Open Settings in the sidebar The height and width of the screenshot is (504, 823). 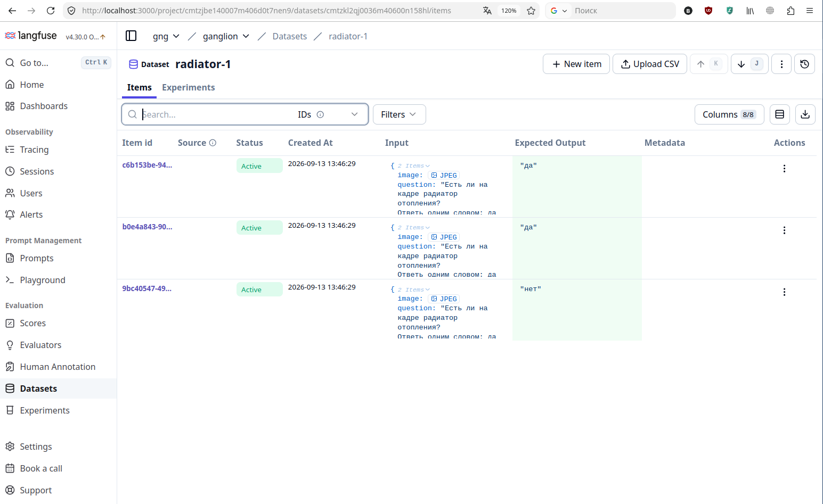[x=58, y=447]
